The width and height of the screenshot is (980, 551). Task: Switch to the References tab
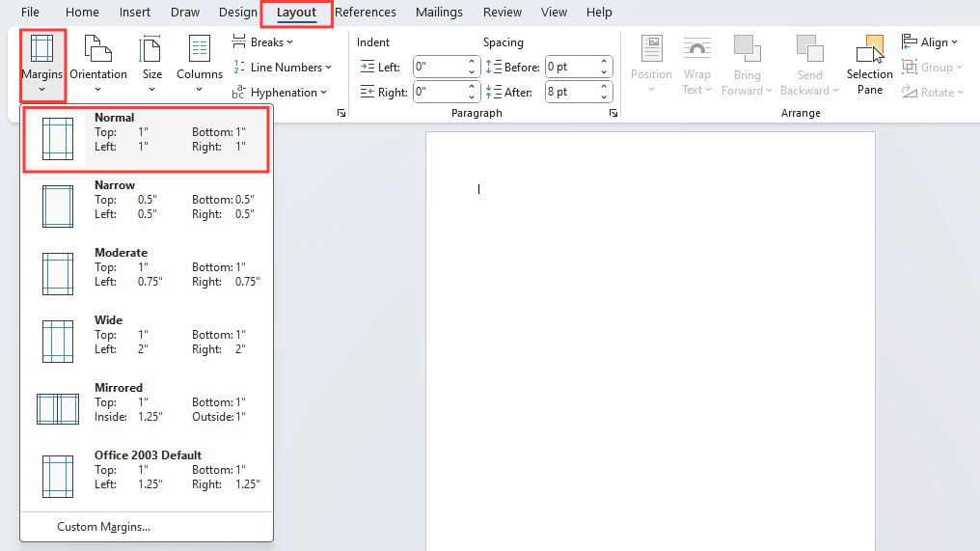(366, 12)
